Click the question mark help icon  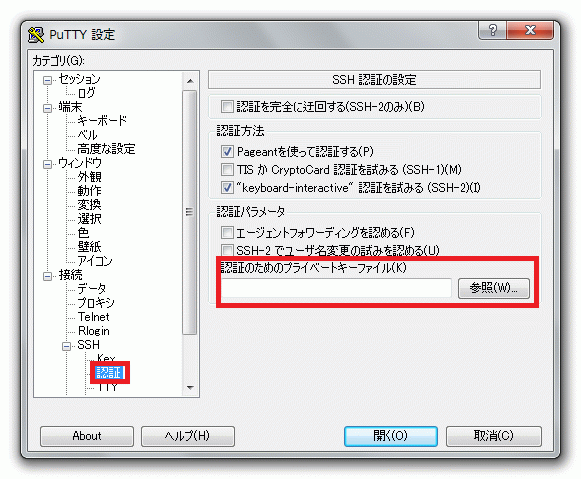[492, 30]
